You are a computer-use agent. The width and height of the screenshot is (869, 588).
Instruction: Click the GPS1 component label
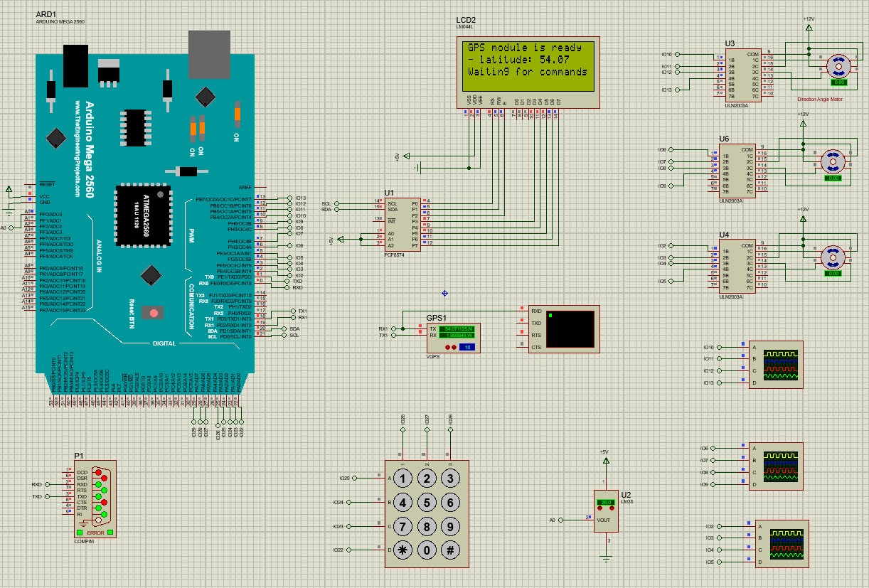436,318
